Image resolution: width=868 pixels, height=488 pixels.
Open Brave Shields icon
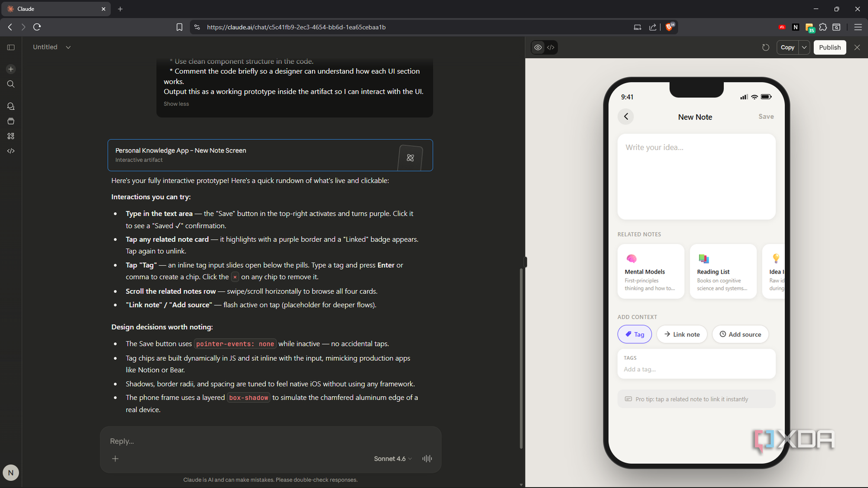click(x=670, y=27)
